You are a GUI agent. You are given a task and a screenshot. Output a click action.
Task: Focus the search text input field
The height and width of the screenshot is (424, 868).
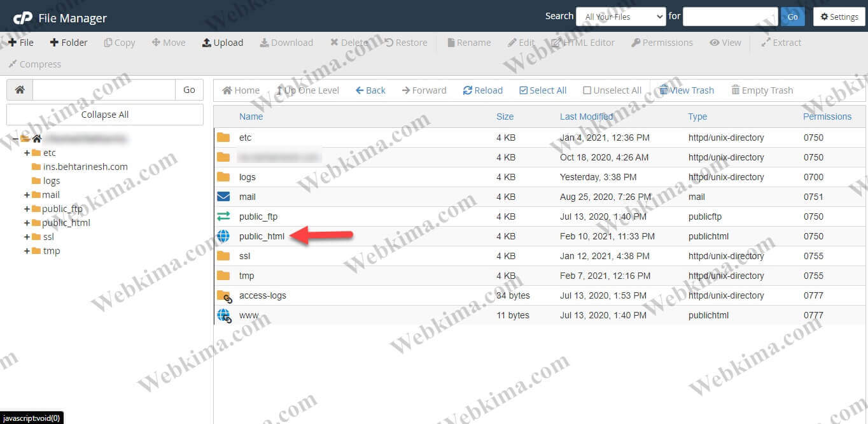730,17
